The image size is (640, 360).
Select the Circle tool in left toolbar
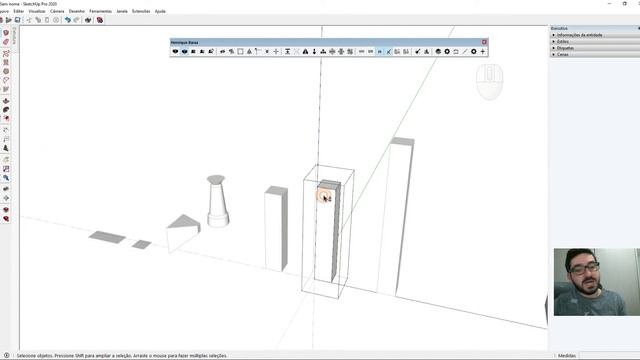tap(6, 71)
